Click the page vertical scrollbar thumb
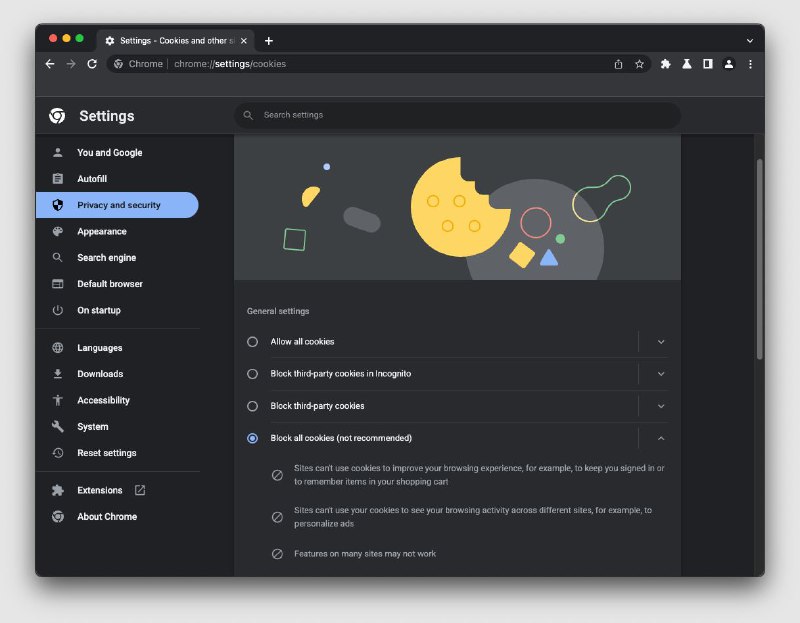Viewport: 800px width, 623px height. coord(759,259)
